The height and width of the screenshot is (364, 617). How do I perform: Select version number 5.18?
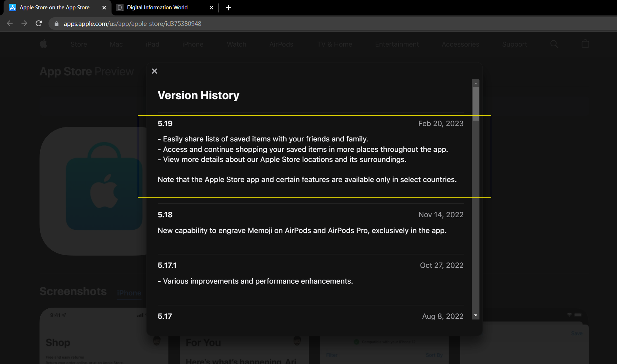pyautogui.click(x=165, y=215)
